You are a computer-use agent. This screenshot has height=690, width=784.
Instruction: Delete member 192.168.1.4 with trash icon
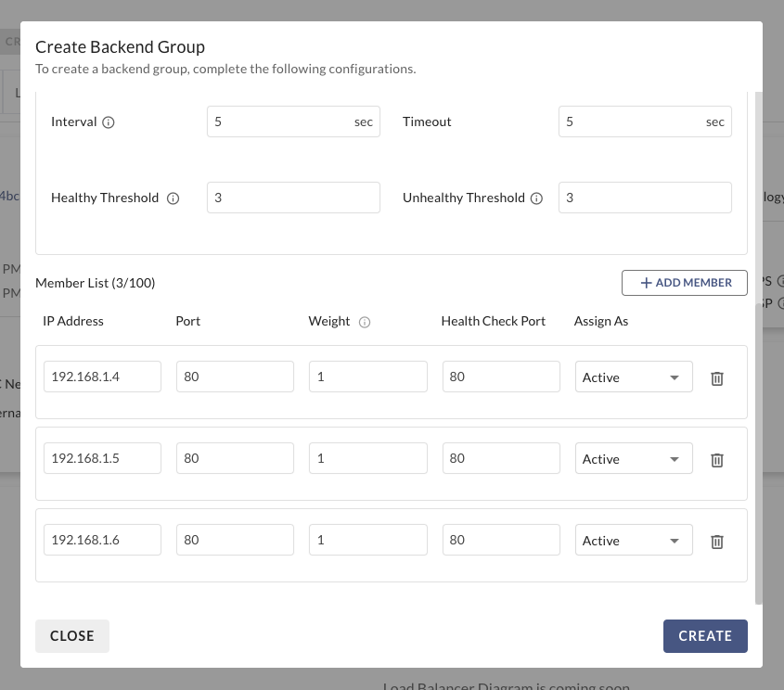point(716,378)
